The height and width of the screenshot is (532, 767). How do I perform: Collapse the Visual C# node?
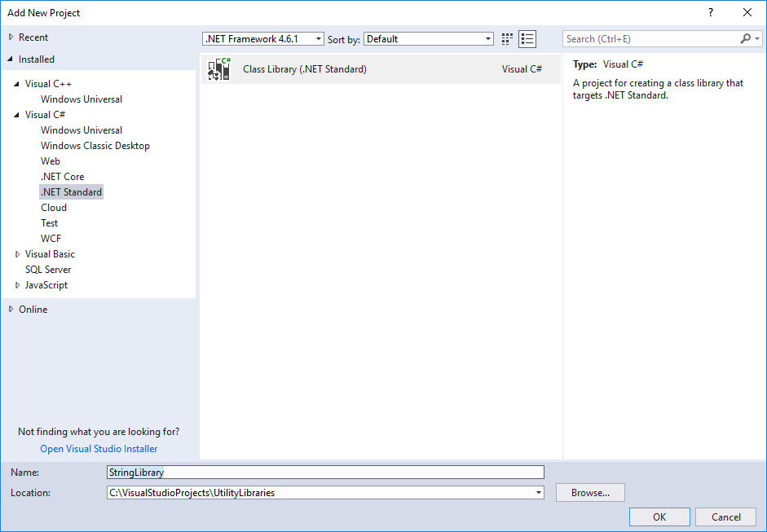[17, 114]
